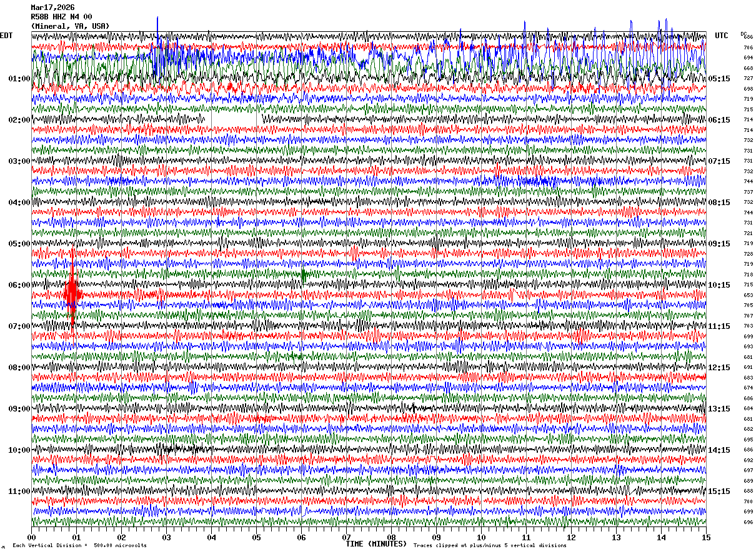This screenshot has width=756, height=554.
Task: Click the tall blue spike near minute 03 at top
Action: (x=157, y=47)
